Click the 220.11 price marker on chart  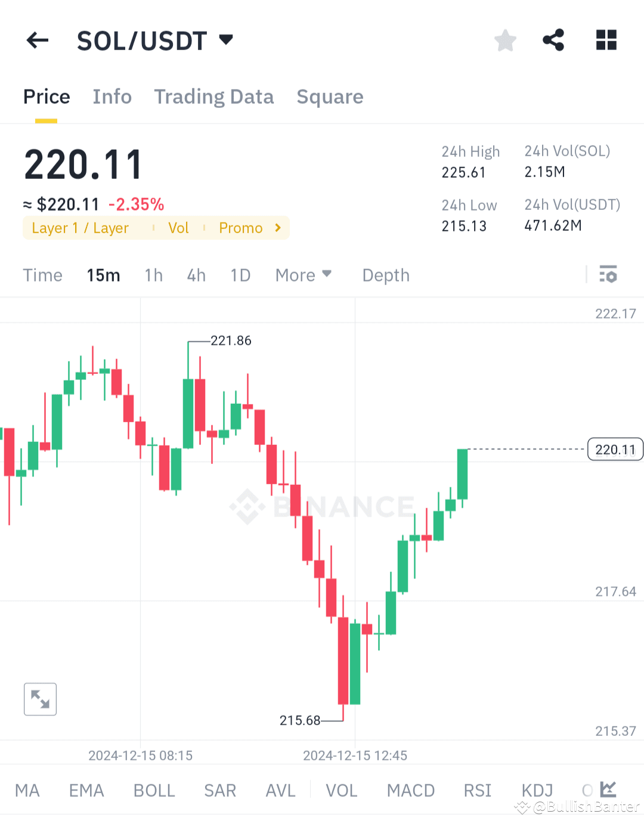[x=615, y=449]
